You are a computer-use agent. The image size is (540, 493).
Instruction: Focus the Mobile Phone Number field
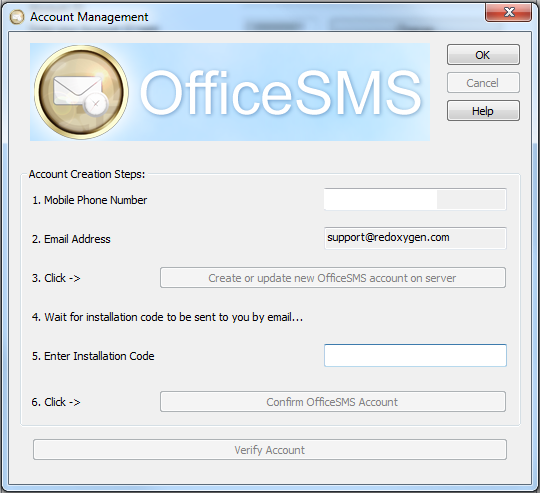point(415,199)
